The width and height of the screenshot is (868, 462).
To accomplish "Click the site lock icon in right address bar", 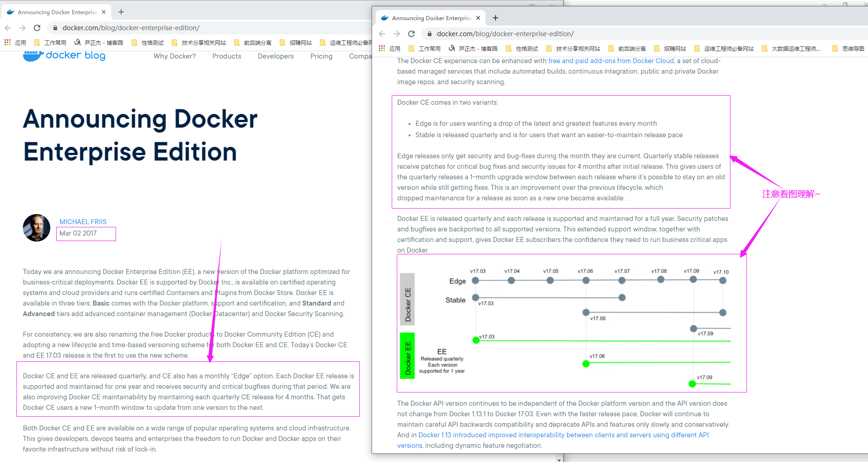I will coord(429,34).
